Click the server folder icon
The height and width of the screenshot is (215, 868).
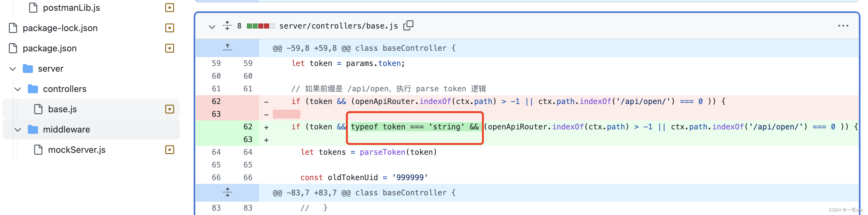tap(28, 68)
